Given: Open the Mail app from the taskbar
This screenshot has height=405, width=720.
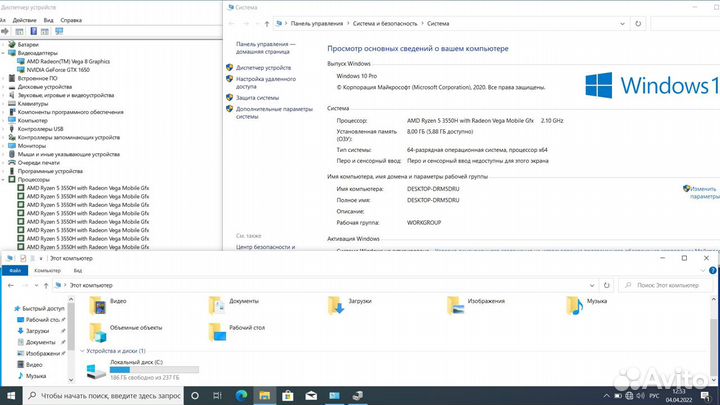Looking at the screenshot, I should point(311,395).
